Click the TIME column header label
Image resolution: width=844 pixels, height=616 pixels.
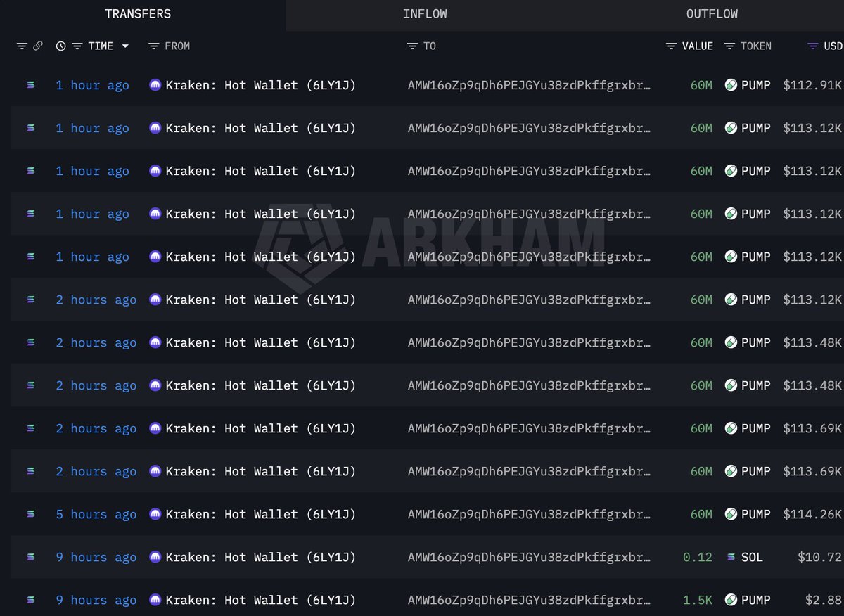tap(101, 46)
